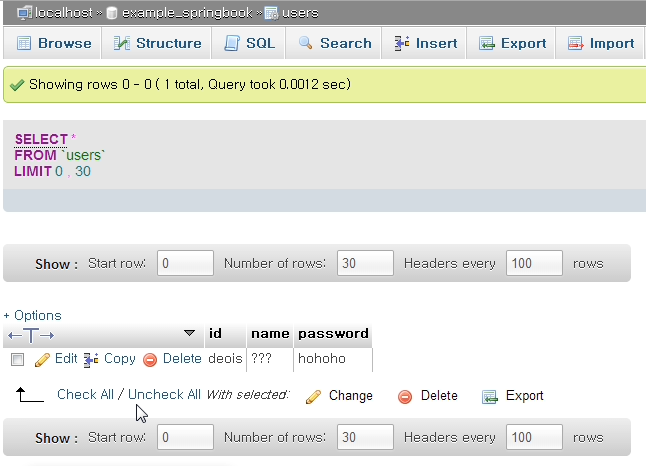646x466 pixels.
Task: Click the pencil icon beside Change
Action: pyautogui.click(x=314, y=396)
